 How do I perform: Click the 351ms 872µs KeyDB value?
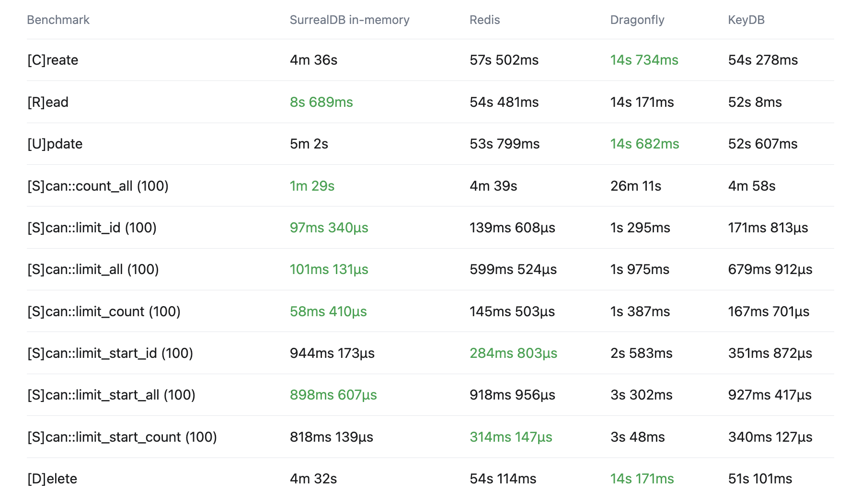click(x=770, y=353)
